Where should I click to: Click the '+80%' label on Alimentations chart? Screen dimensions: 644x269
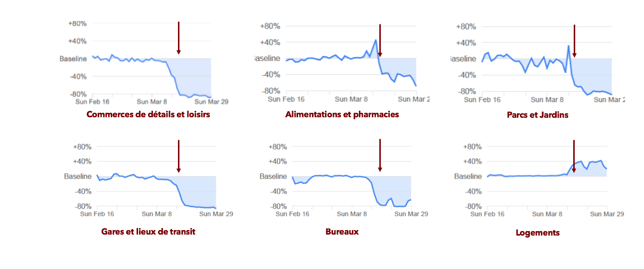pyautogui.click(x=271, y=26)
